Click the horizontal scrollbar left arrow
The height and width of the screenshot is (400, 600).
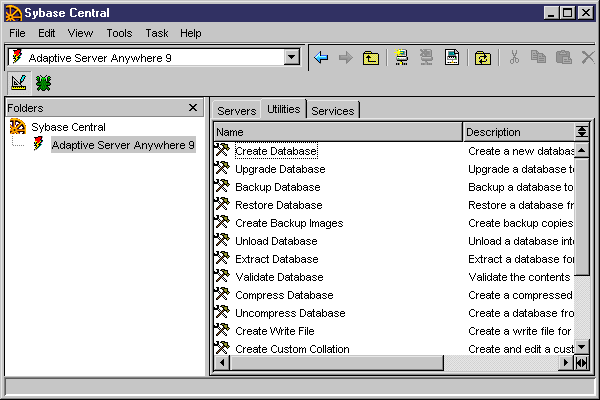point(222,362)
